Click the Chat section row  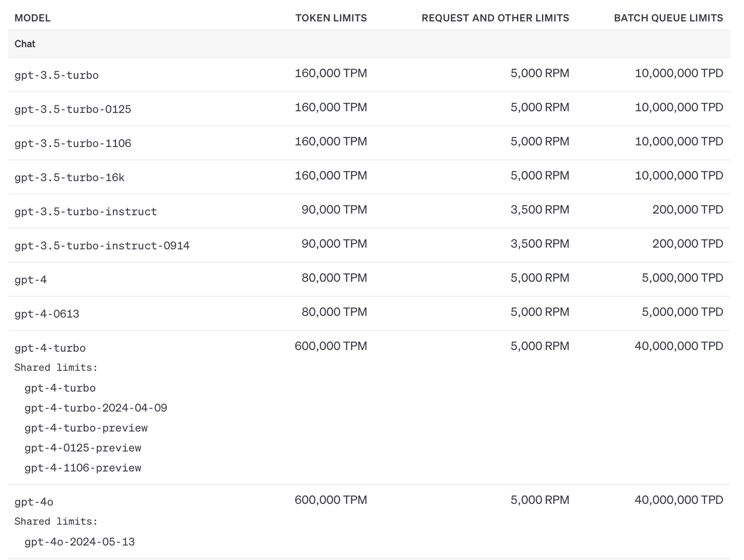pyautogui.click(x=25, y=44)
